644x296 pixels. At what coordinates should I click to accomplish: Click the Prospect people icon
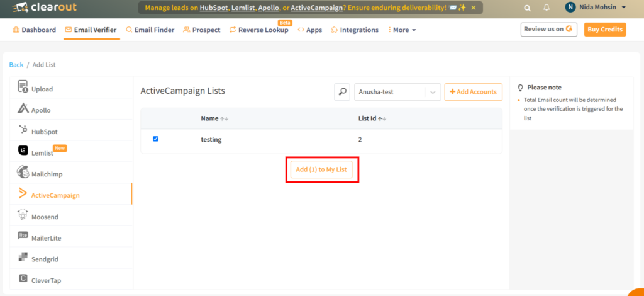(186, 30)
